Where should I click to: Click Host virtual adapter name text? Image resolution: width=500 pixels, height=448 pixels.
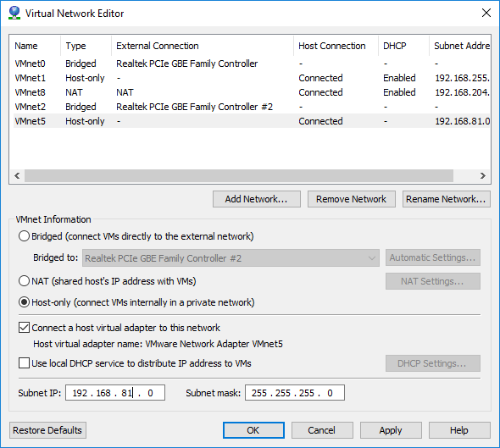click(158, 344)
